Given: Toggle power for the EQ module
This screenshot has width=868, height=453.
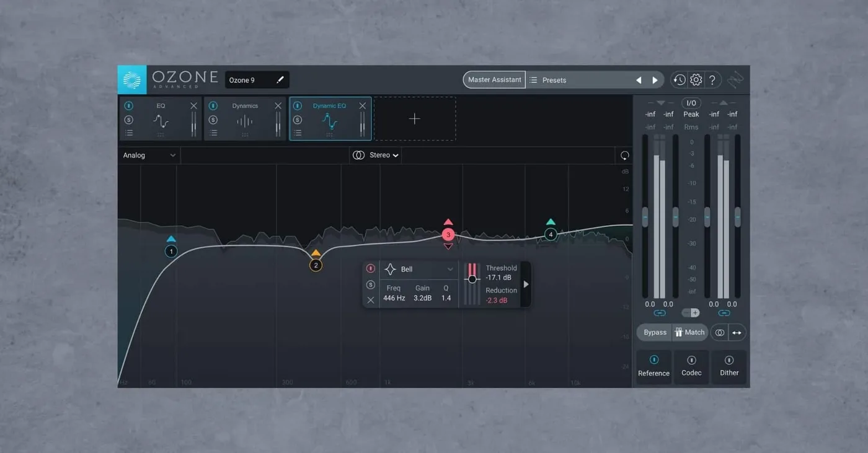Looking at the screenshot, I should click(x=129, y=106).
